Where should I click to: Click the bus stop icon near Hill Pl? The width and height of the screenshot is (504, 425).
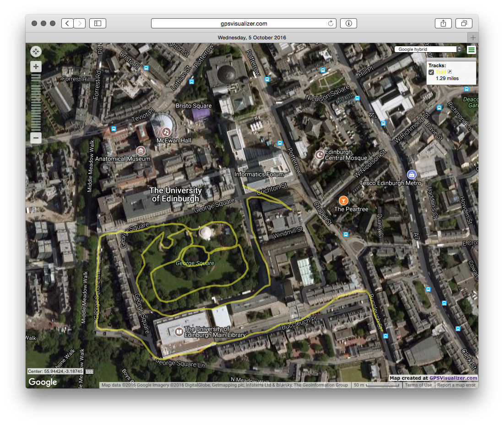point(323,70)
